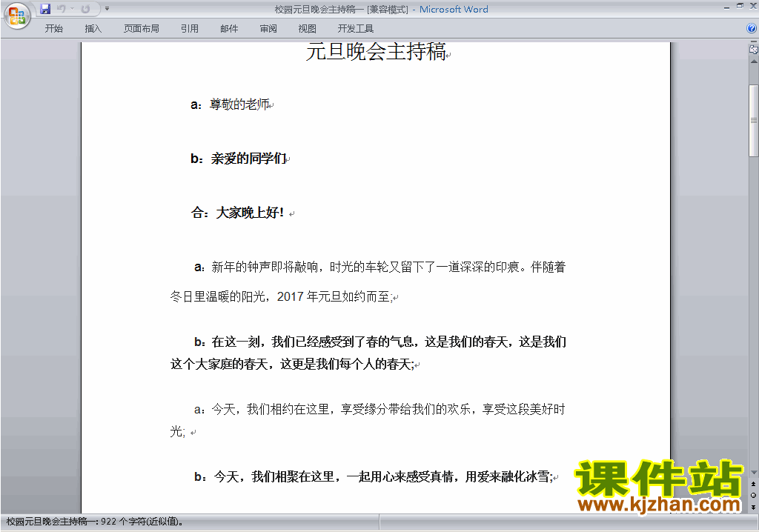The height and width of the screenshot is (532, 759).
Task: Switch to the 引用 tab
Action: (x=190, y=29)
